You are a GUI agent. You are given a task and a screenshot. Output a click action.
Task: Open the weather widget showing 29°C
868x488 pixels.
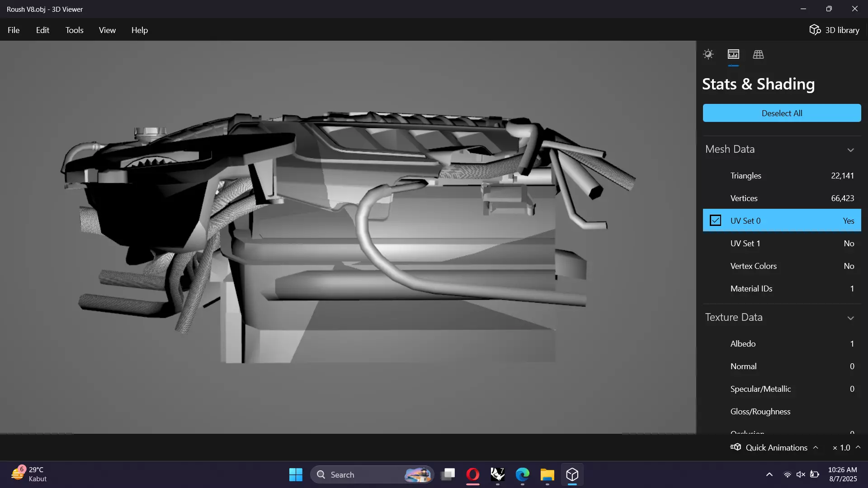click(x=29, y=474)
